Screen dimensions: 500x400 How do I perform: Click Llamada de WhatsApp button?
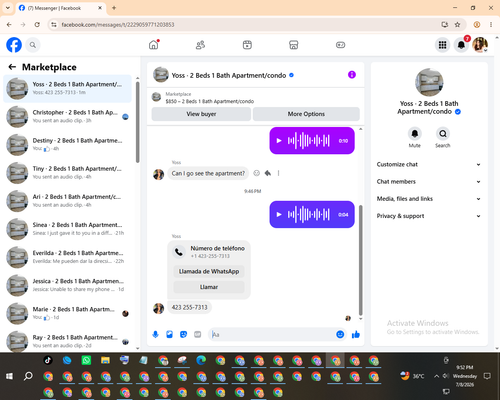pyautogui.click(x=209, y=271)
